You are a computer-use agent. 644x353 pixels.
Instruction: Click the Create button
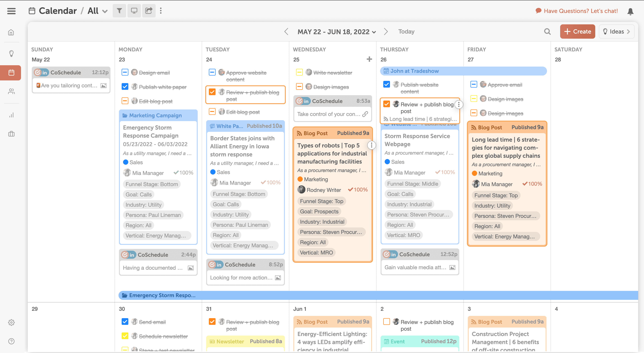point(577,32)
